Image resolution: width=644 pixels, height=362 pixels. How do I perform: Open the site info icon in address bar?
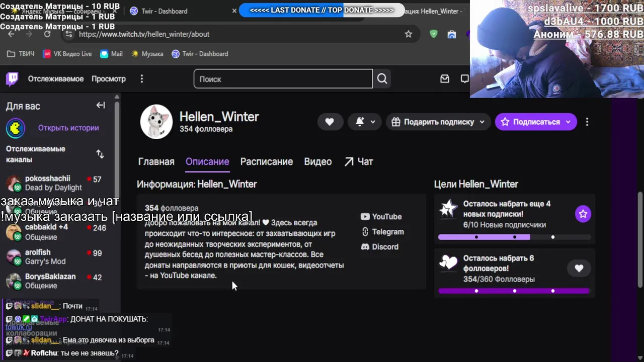(x=69, y=34)
